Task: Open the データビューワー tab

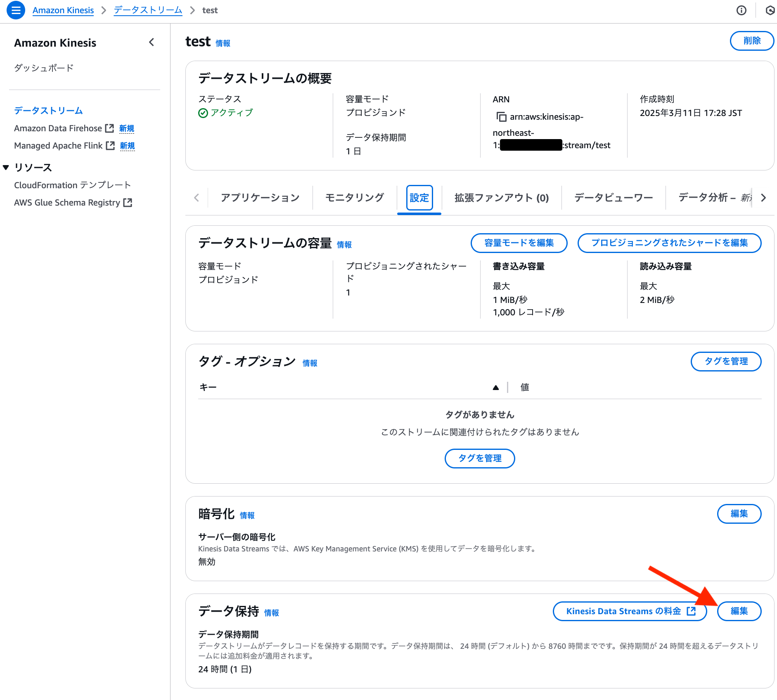Action: click(614, 198)
